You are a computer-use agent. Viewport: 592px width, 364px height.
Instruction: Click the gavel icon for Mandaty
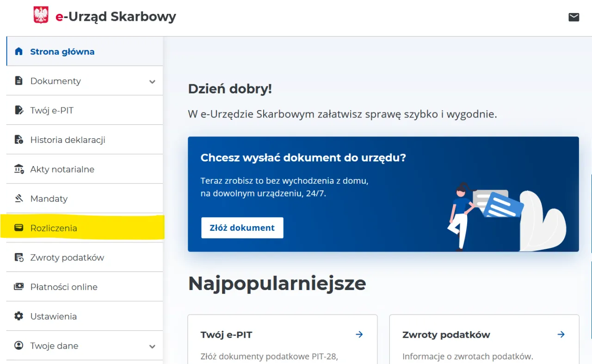pyautogui.click(x=18, y=198)
